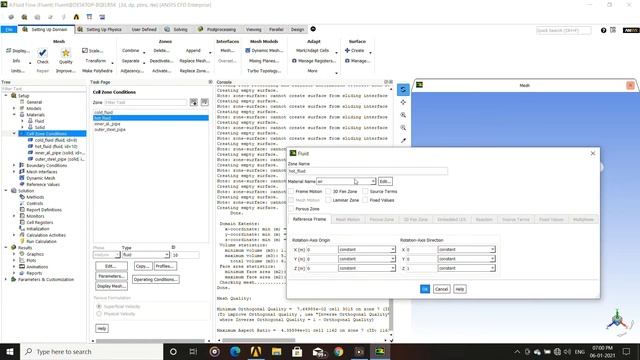Select the zoom-out icon beside graphics window
The height and width of the screenshot is (360, 640).
[x=403, y=128]
